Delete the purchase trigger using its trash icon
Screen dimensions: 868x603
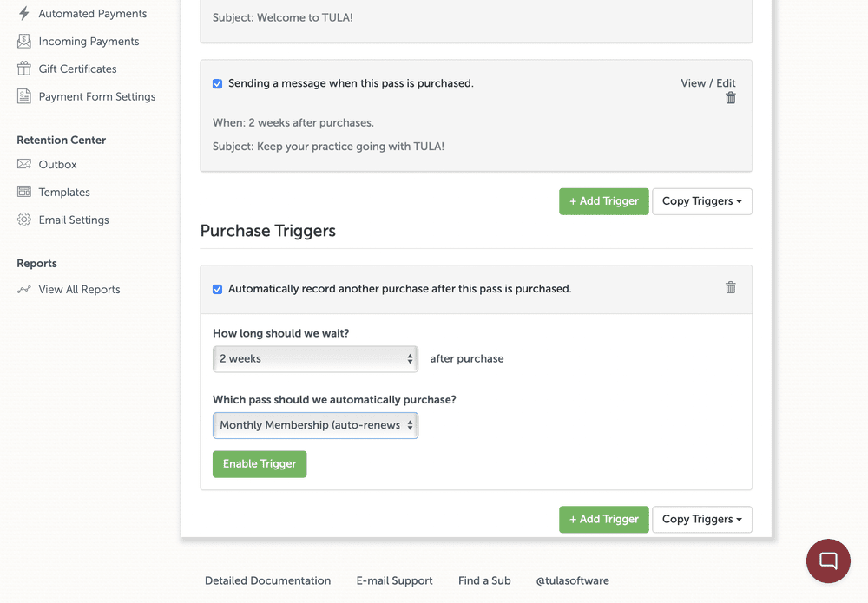pos(730,287)
